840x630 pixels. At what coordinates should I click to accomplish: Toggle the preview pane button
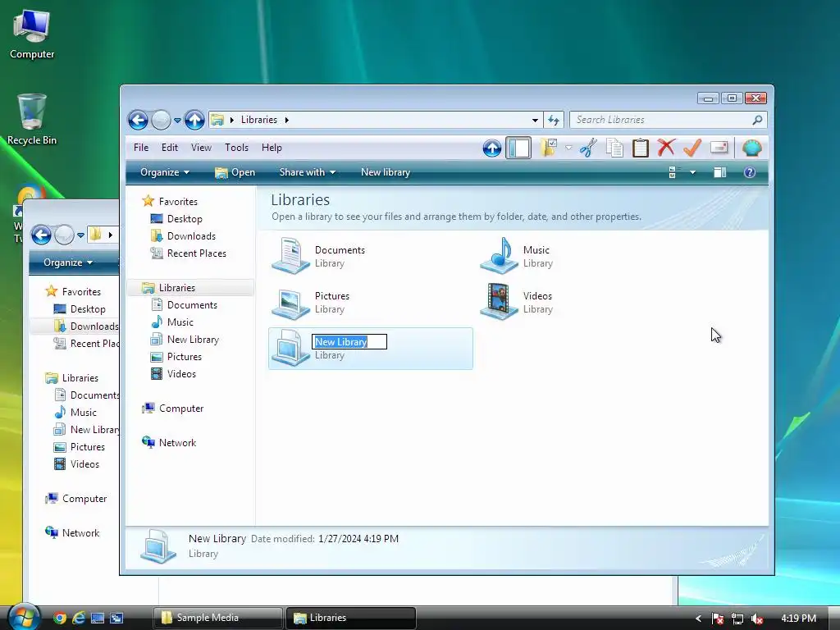click(x=720, y=172)
